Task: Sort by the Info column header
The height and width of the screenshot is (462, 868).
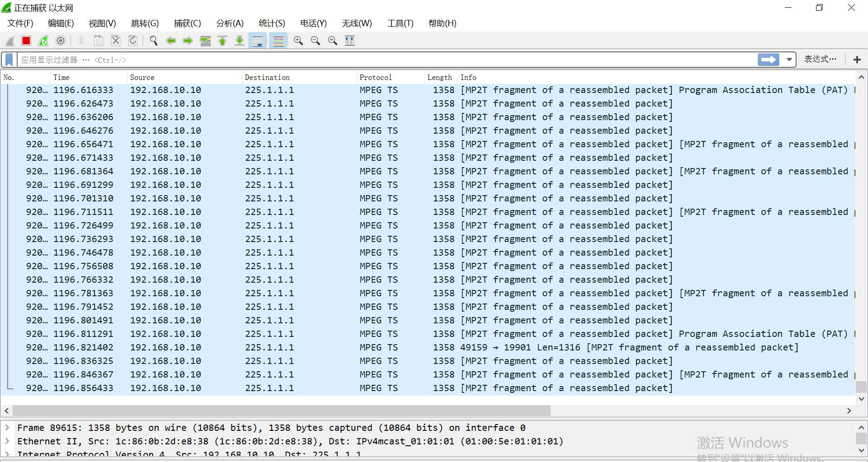Action: tap(656, 78)
